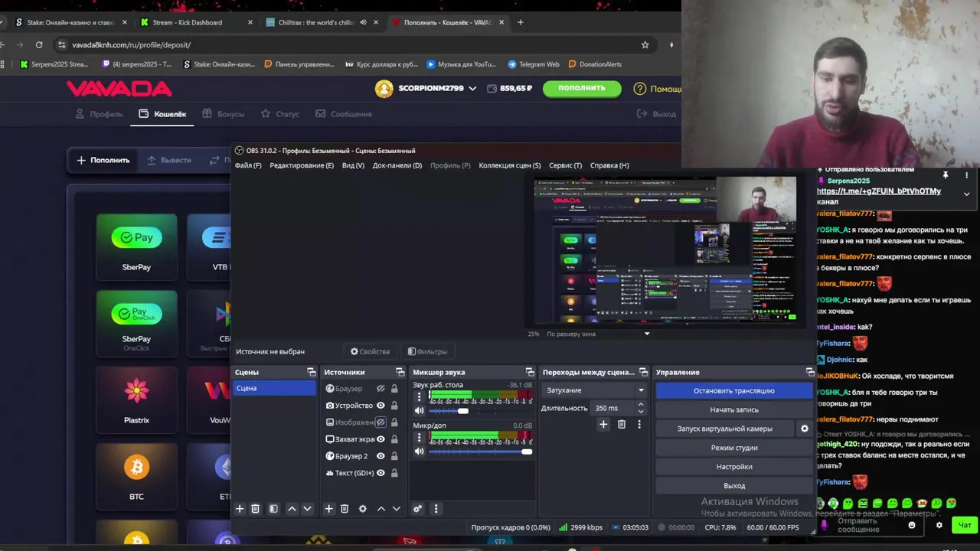Hide the Захват экрана source
This screenshot has width=980, height=551.
(381, 439)
